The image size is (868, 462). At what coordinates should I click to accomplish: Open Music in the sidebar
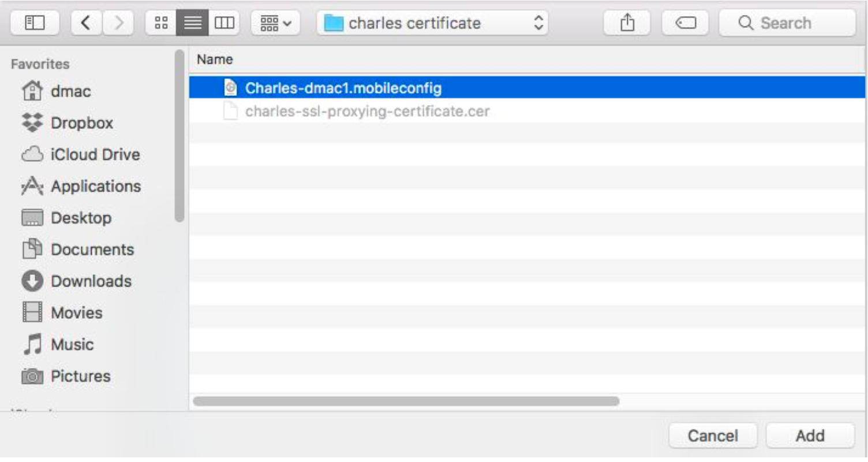point(57,344)
